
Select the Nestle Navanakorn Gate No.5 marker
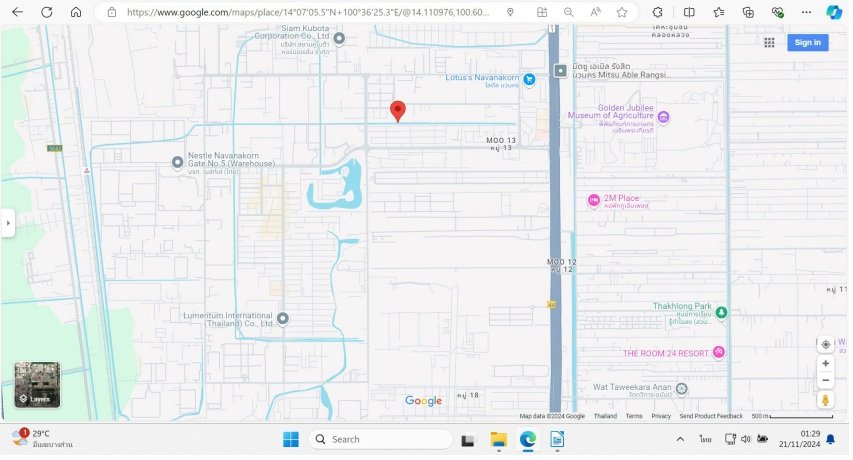pos(177,162)
